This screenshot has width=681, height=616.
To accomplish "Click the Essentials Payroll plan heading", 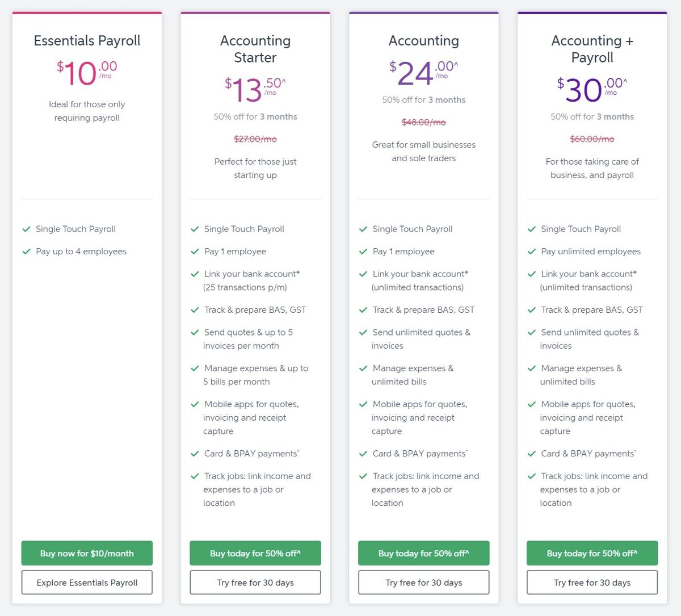I will click(86, 40).
